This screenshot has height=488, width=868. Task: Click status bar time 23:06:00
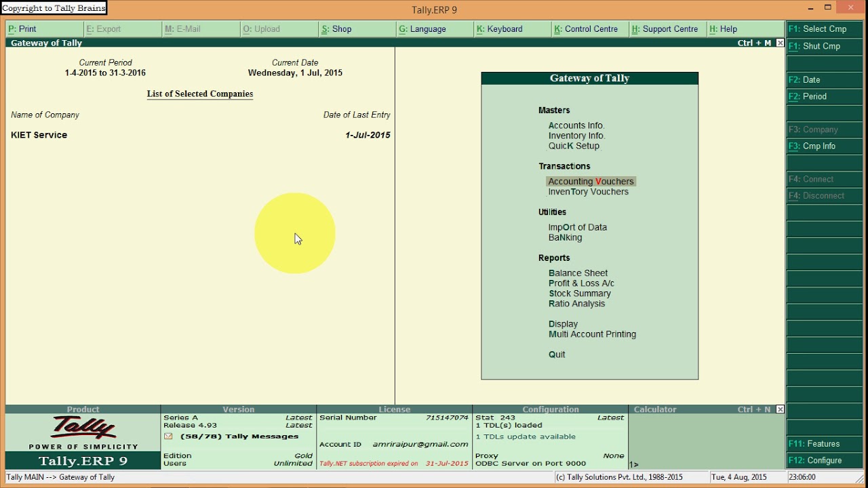[x=802, y=477]
